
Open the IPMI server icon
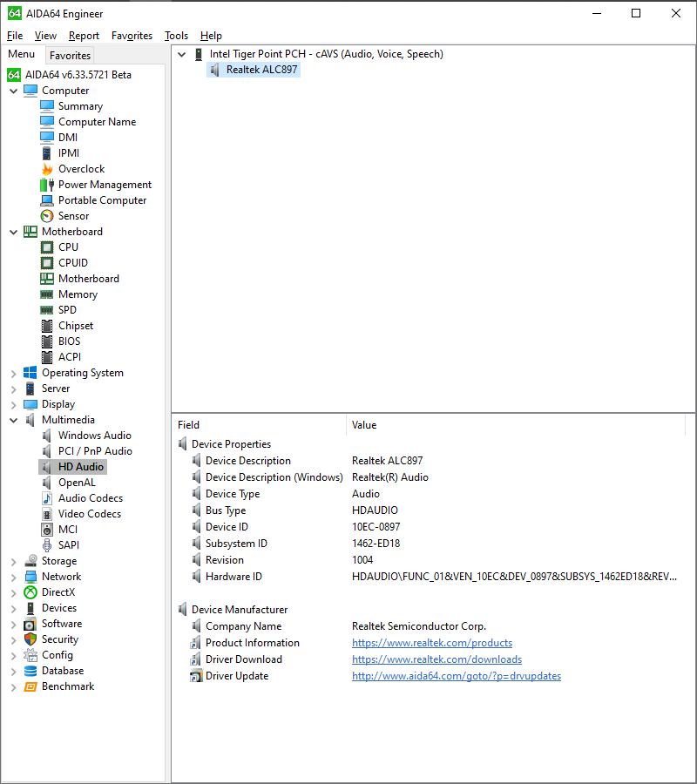point(47,153)
